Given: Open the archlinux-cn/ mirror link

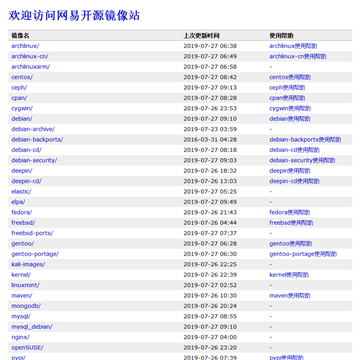Looking at the screenshot, I should [30, 56].
